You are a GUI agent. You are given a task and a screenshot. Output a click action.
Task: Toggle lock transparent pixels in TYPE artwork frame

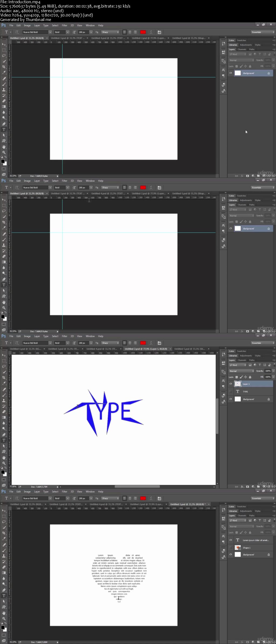coord(237,377)
